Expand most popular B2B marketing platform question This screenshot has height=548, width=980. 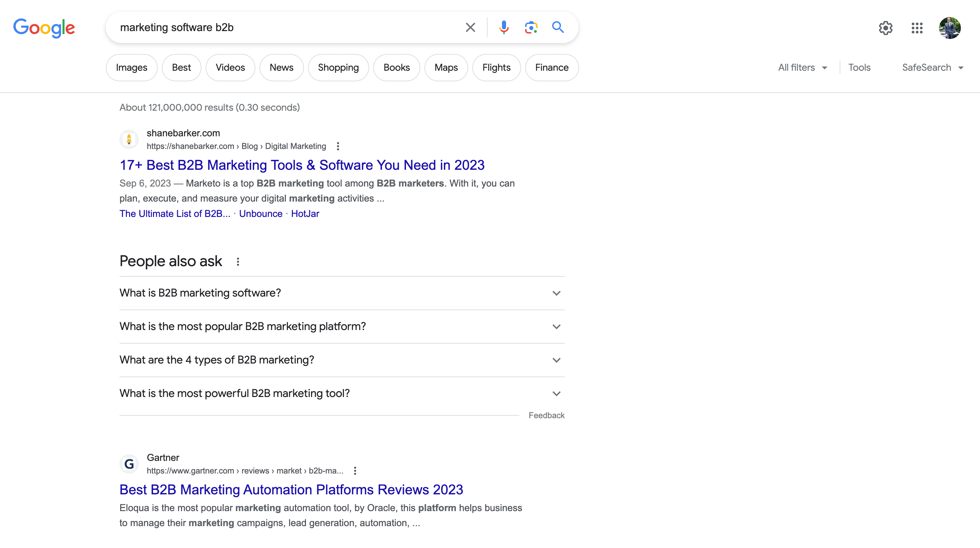[x=342, y=327]
